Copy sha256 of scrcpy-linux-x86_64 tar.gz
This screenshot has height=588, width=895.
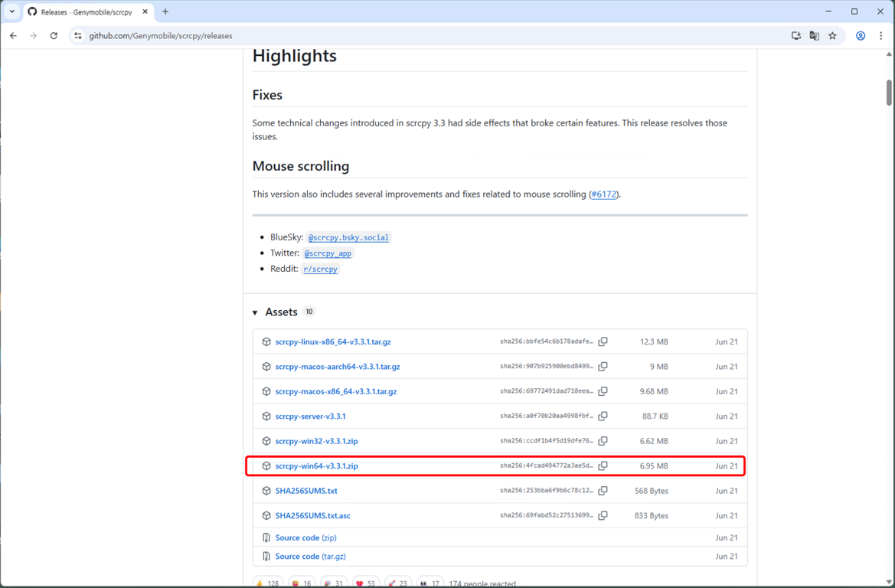coord(603,341)
